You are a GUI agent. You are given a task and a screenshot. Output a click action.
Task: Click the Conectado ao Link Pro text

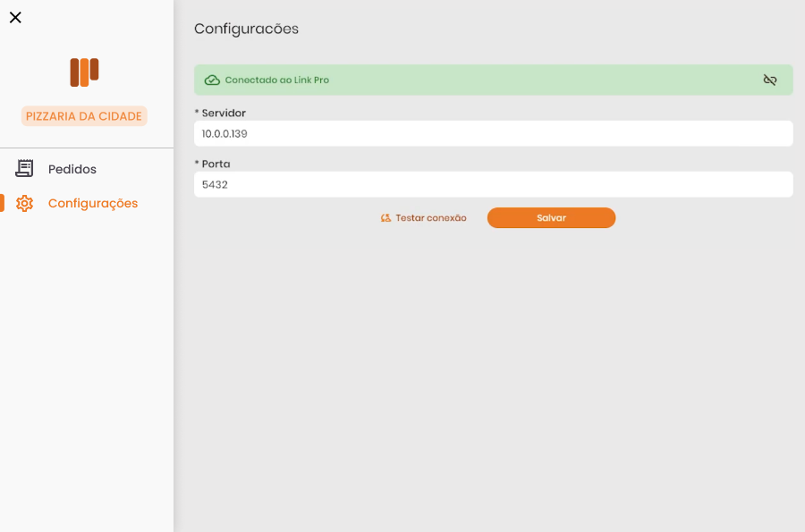[x=276, y=80]
